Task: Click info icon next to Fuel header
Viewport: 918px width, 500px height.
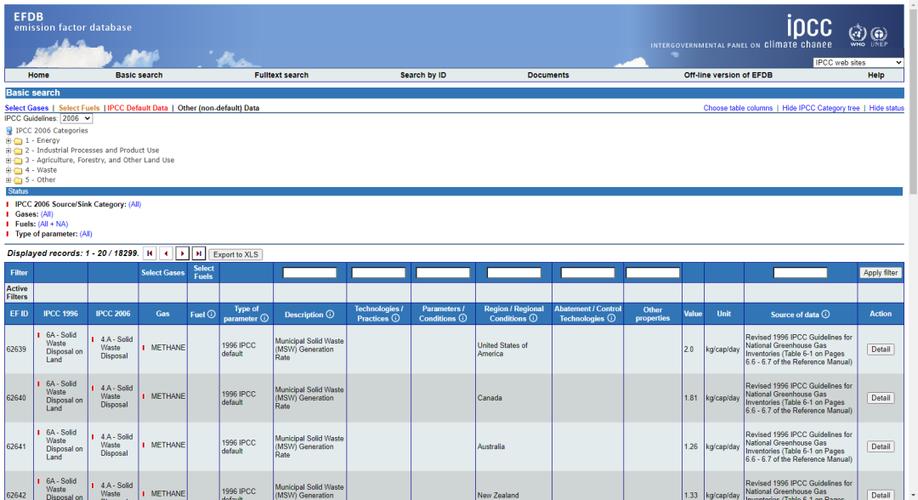Action: [x=211, y=314]
